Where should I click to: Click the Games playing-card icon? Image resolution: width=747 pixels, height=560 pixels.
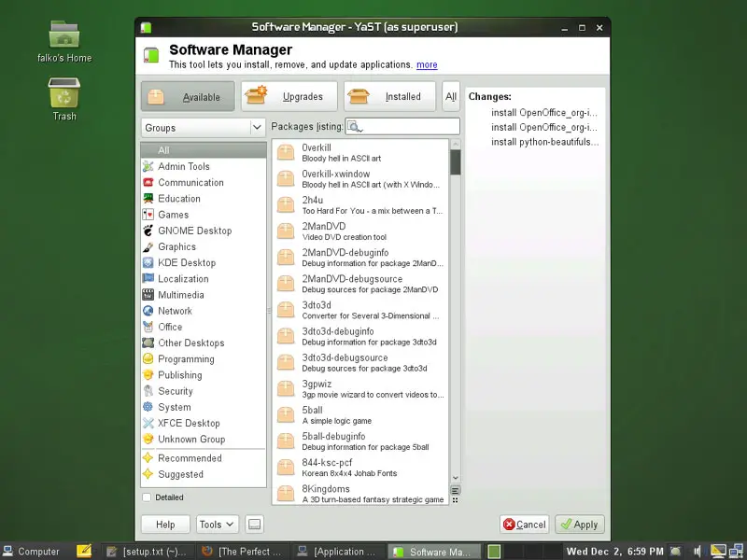(x=148, y=215)
